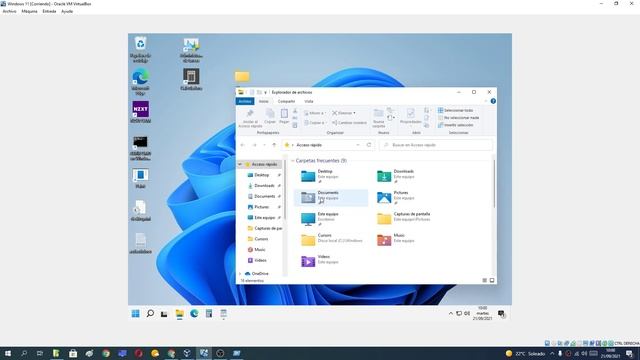The image size is (640, 360).
Task: Open the address bar history dropdown
Action: 358,145
